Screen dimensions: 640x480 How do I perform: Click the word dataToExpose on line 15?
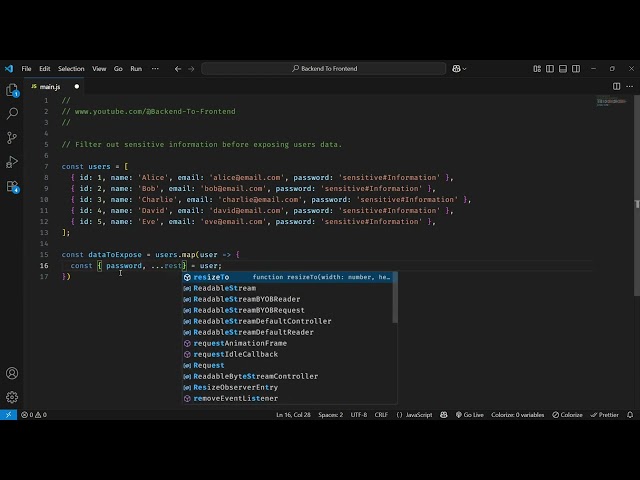(115, 255)
